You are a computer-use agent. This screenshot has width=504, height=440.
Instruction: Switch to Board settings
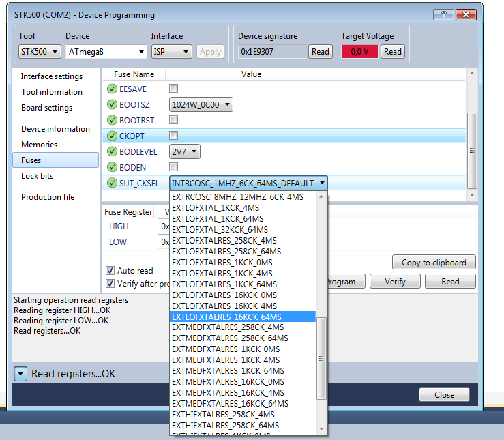46,108
